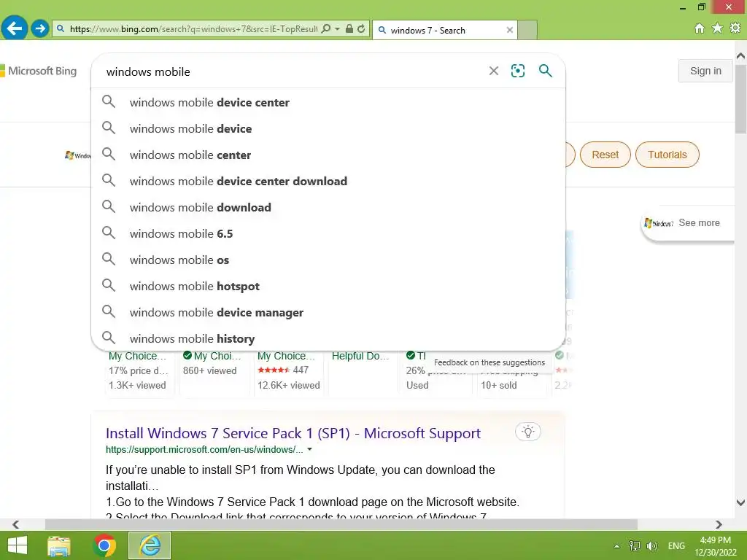The width and height of the screenshot is (747, 560).
Task: Move page down with vertical scrollbar arrow
Action: pos(741,502)
